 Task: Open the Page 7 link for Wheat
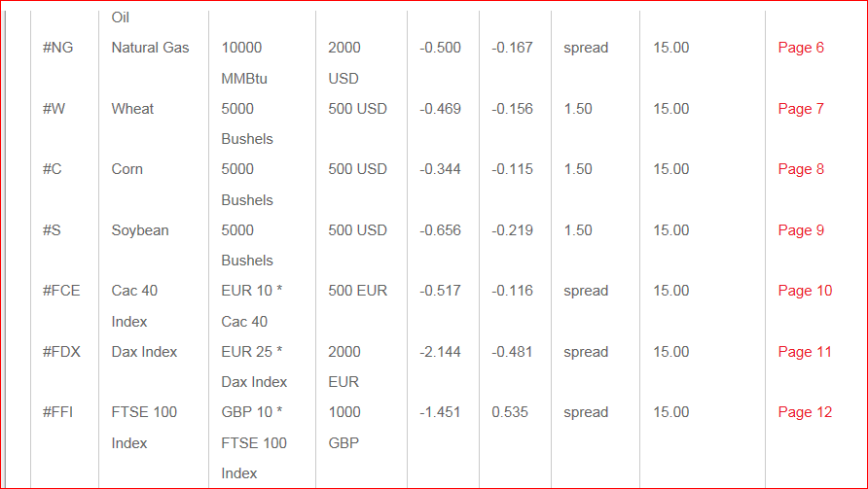(x=801, y=109)
